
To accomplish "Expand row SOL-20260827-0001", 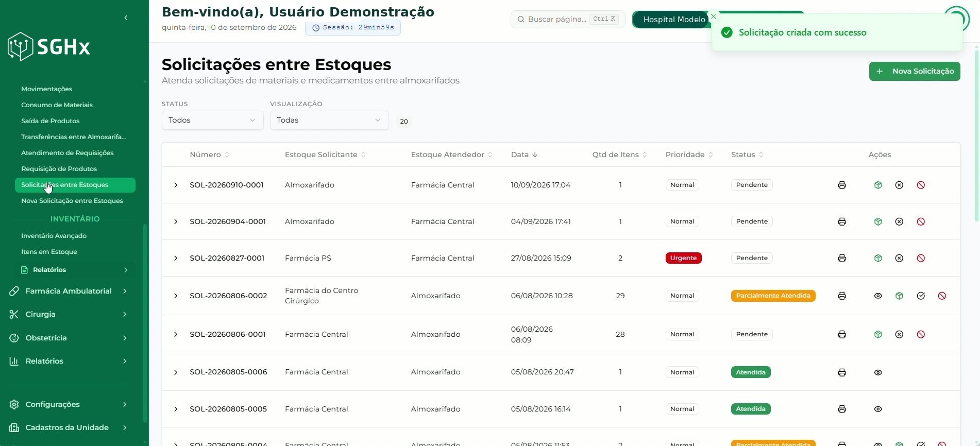I will pos(176,258).
